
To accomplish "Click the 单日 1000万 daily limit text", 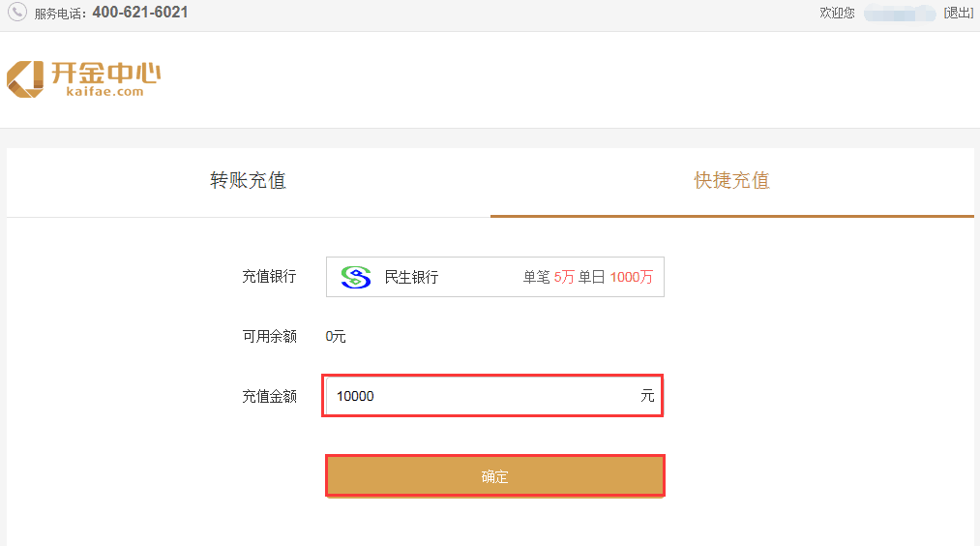I will click(615, 277).
